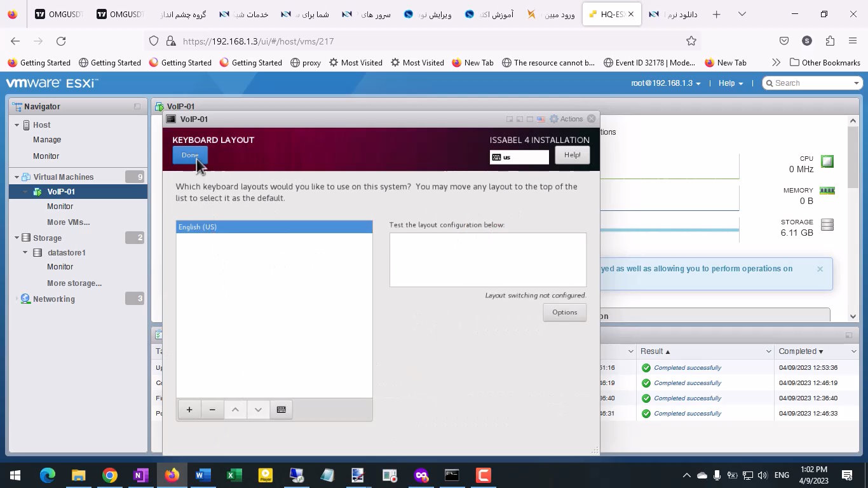The height and width of the screenshot is (488, 868).
Task: Click Done in the Keyboard Layout installer
Action: 190,155
